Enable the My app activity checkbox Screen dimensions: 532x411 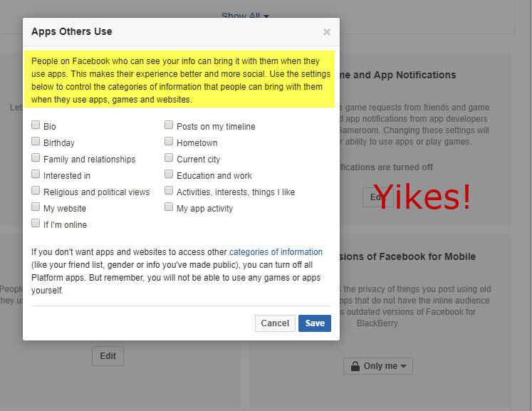pyautogui.click(x=169, y=207)
